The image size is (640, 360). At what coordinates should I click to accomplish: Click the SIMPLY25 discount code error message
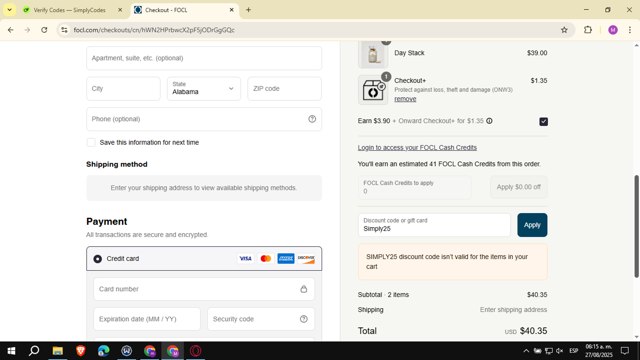[452, 262]
